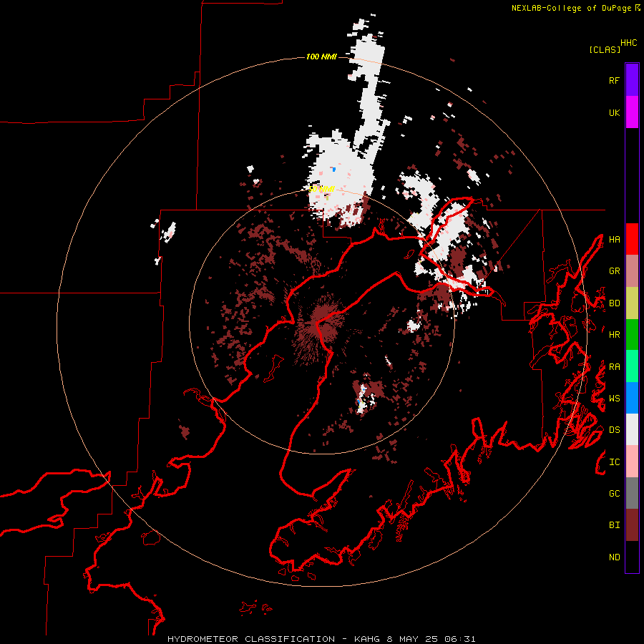Screen dimensions: 644x644
Task: Click the GC legend label
Action: pos(614,494)
